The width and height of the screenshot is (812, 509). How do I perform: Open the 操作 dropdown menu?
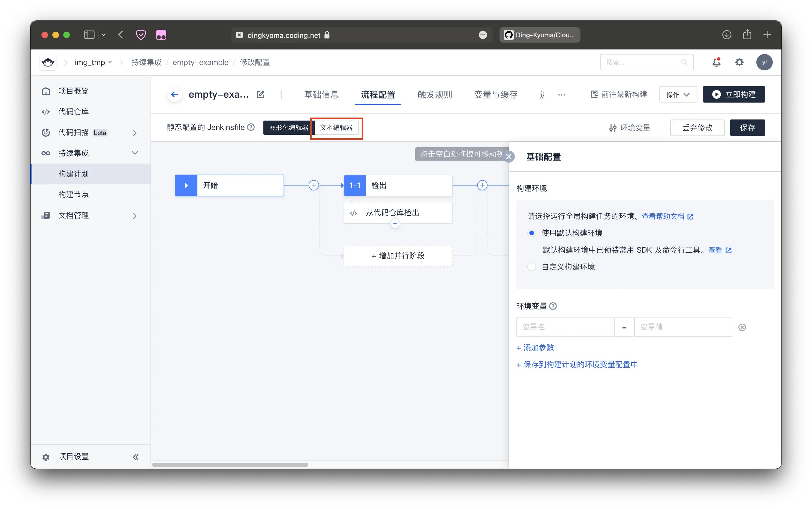(678, 95)
